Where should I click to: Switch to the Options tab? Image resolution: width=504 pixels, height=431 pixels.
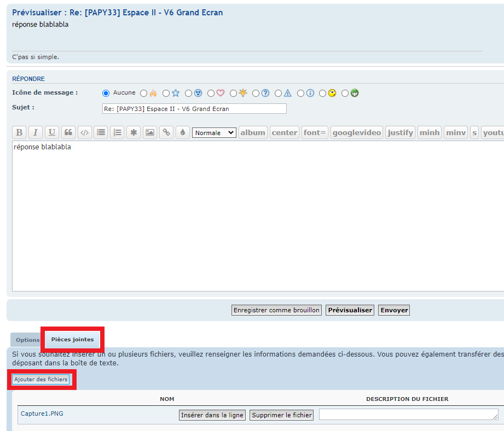point(27,340)
